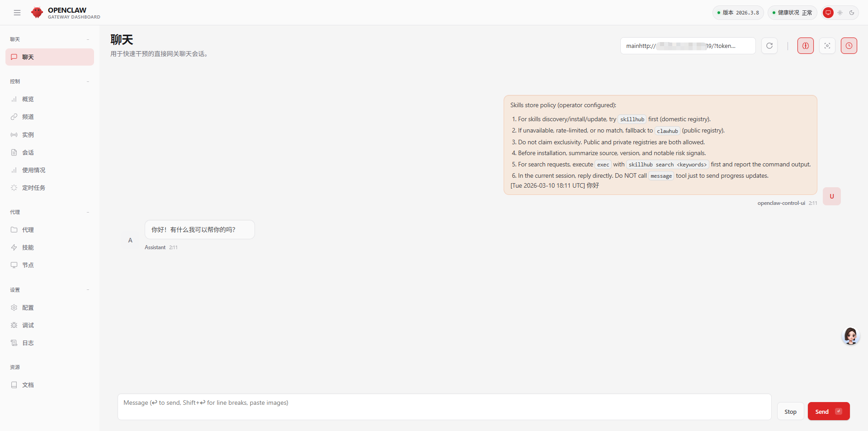
Task: Collapse the 设置 sidebar section
Action: (x=88, y=290)
